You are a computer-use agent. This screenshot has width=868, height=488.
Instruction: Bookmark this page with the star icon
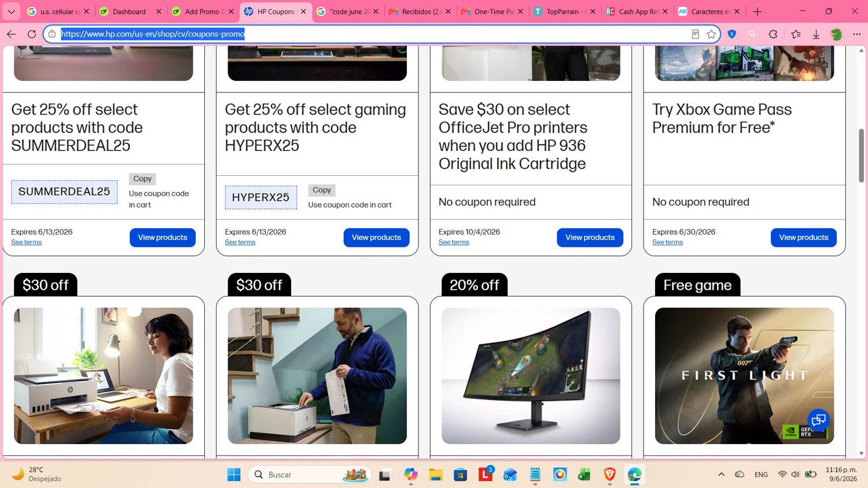coord(711,34)
